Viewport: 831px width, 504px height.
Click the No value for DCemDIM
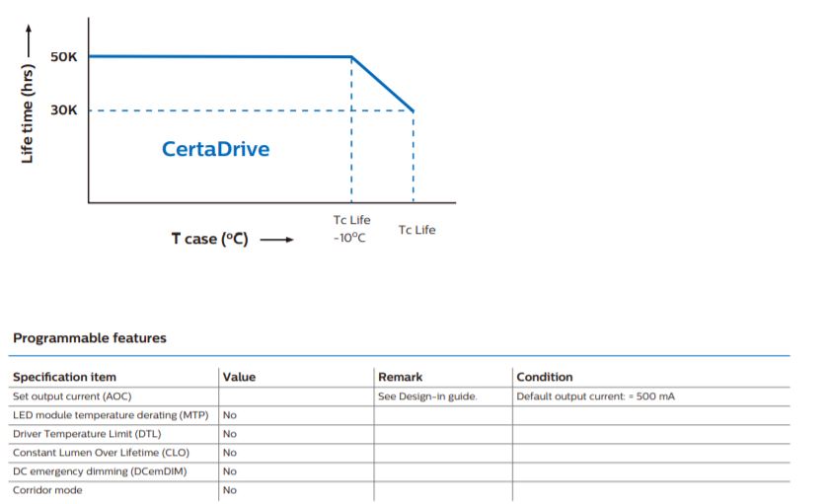point(230,471)
